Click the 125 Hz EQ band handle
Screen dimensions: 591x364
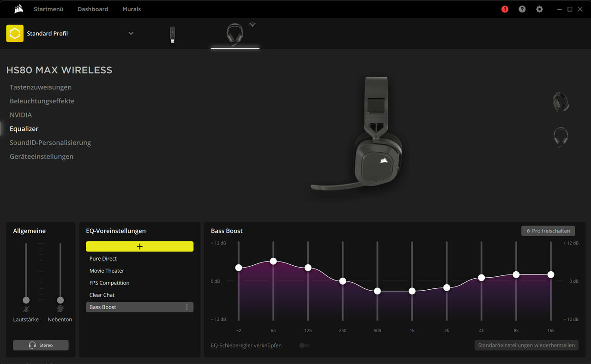coord(308,268)
